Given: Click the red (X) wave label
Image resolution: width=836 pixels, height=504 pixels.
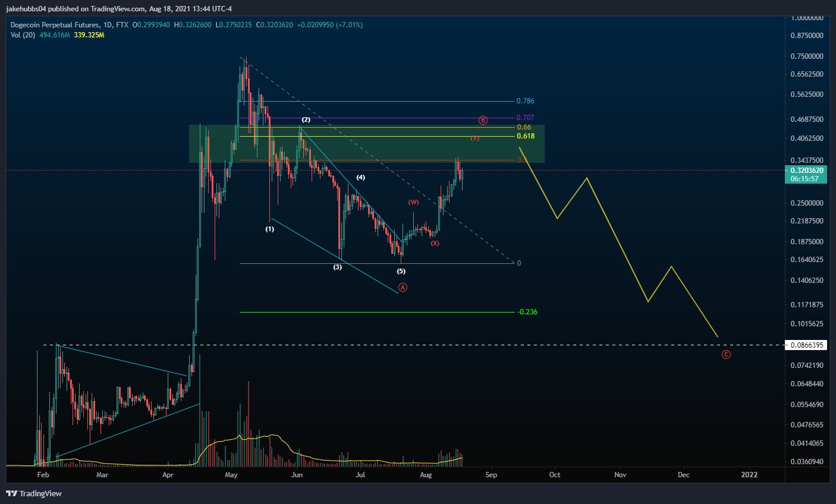Looking at the screenshot, I should point(435,243).
